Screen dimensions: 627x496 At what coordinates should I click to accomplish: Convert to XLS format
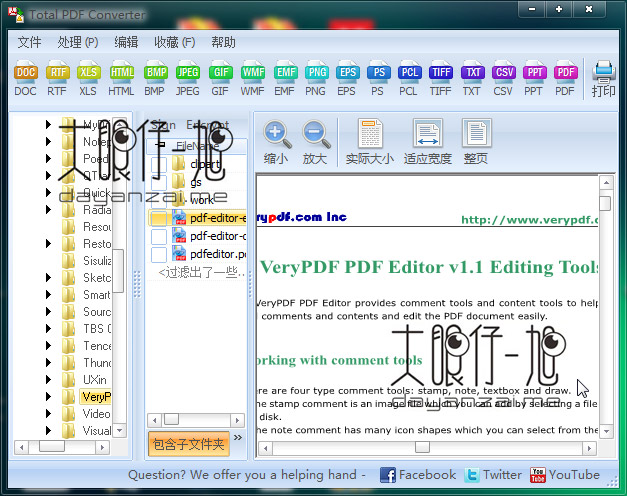coord(88,79)
